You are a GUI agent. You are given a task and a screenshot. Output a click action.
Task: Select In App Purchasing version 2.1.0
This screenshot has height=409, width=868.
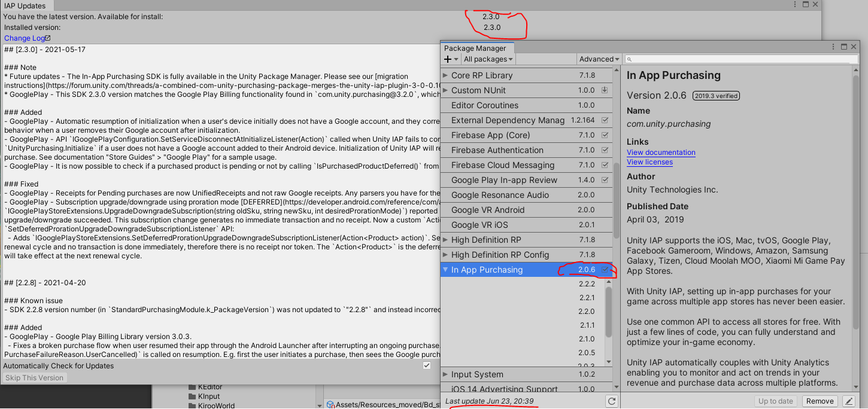587,339
